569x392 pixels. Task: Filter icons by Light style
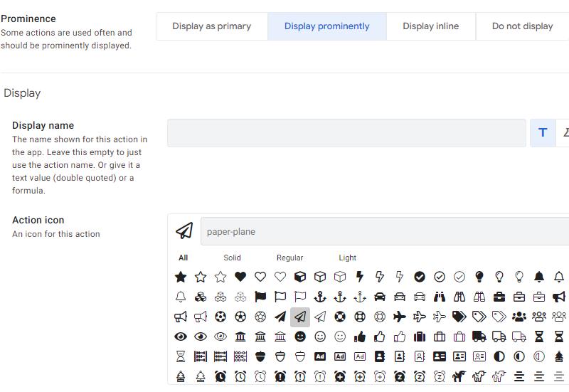(x=348, y=258)
